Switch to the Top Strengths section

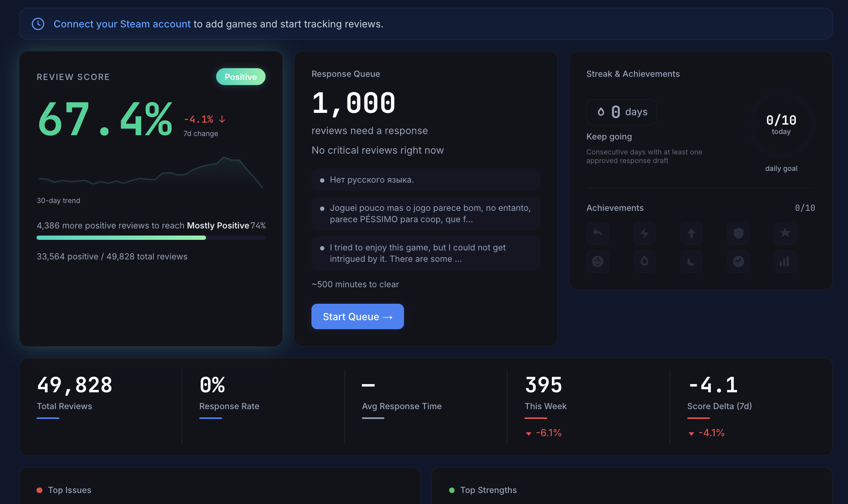(x=488, y=489)
